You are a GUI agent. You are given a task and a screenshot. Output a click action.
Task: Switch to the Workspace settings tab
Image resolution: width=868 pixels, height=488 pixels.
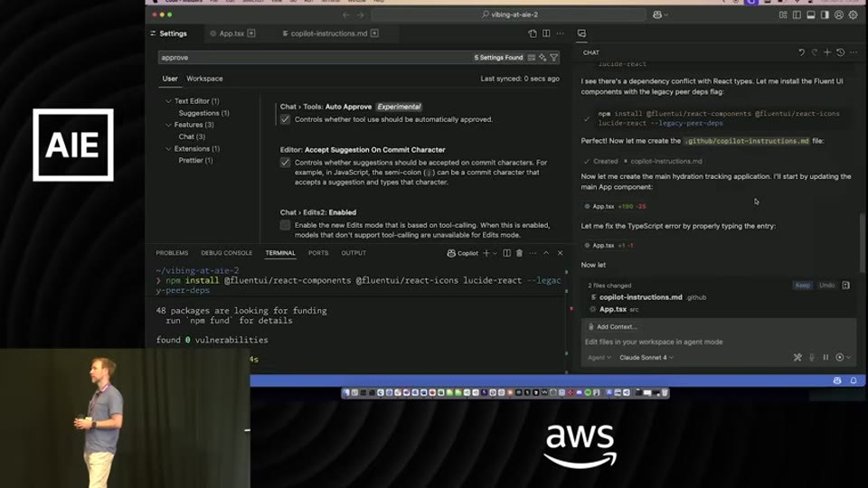click(x=204, y=79)
